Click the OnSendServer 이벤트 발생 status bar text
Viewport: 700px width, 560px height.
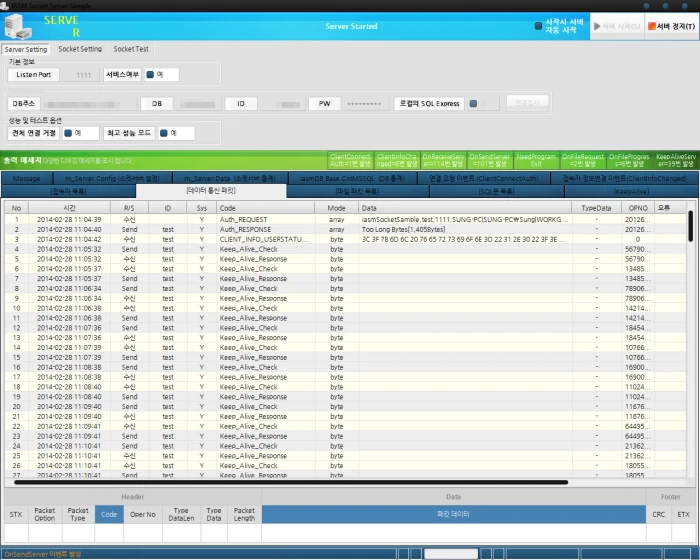tap(43, 554)
